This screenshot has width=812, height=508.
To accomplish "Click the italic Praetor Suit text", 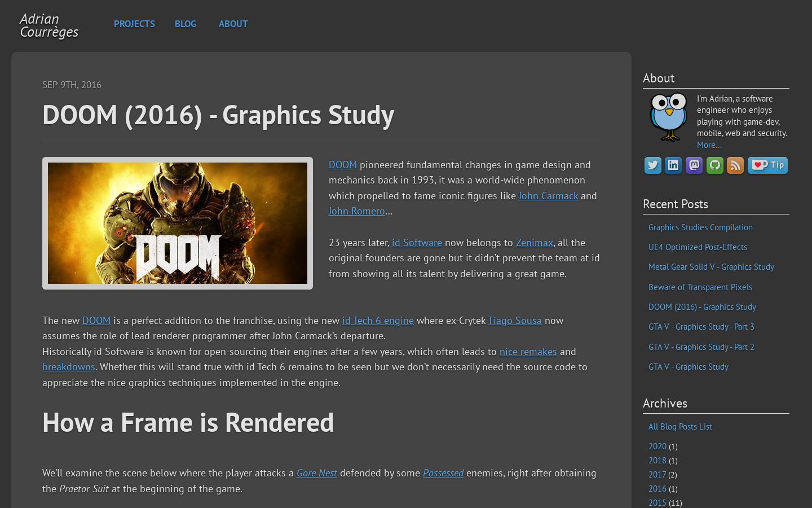I will 84,489.
